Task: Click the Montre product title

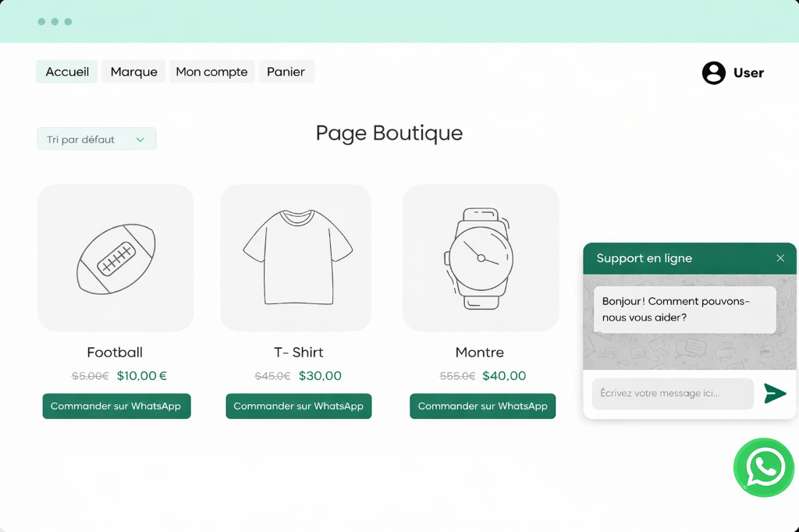Action: (479, 352)
